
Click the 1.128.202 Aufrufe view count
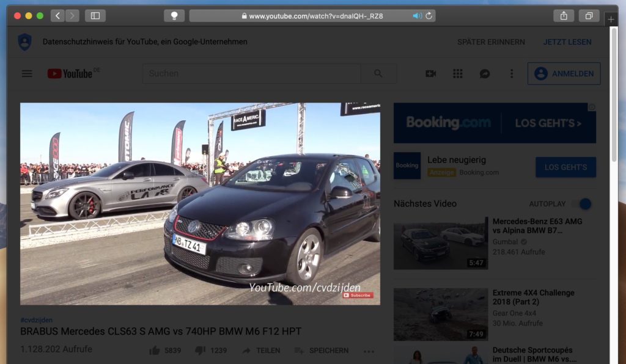coord(56,349)
